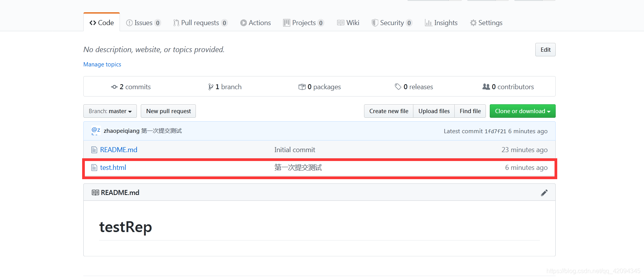Image resolution: width=644 pixels, height=278 pixels.
Task: Click the package icon beside 0 packages
Action: click(x=302, y=87)
